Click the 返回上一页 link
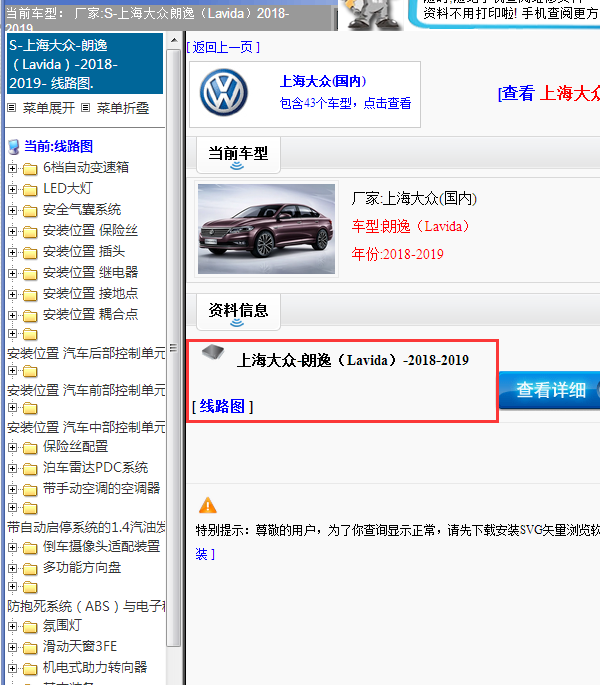 tap(224, 47)
